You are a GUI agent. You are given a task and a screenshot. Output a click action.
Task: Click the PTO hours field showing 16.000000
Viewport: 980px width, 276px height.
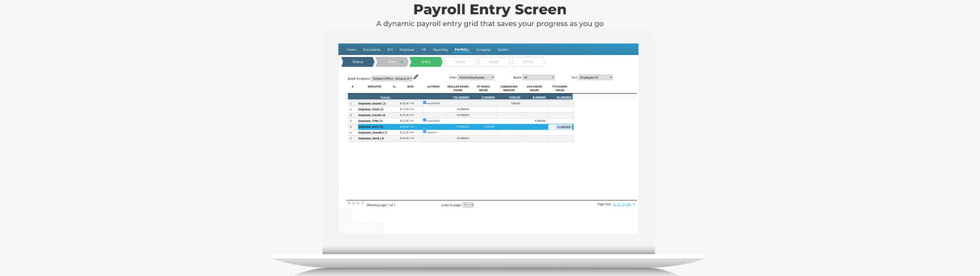pos(560,127)
